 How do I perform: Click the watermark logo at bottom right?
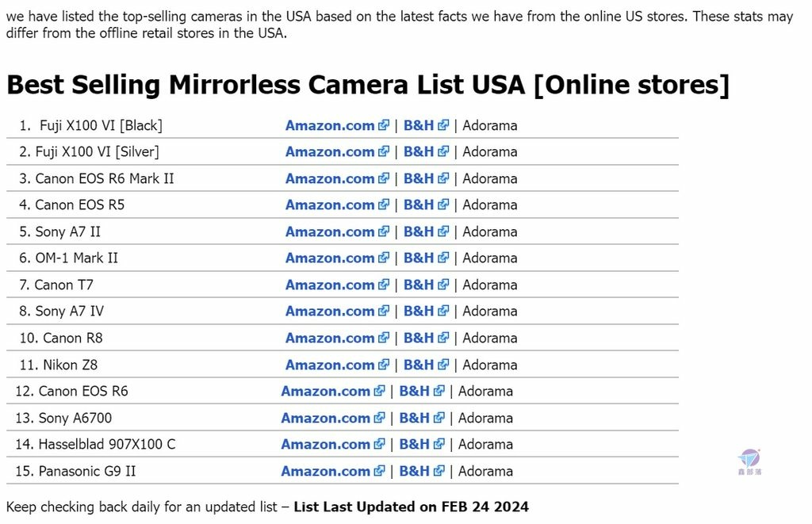[x=749, y=462]
